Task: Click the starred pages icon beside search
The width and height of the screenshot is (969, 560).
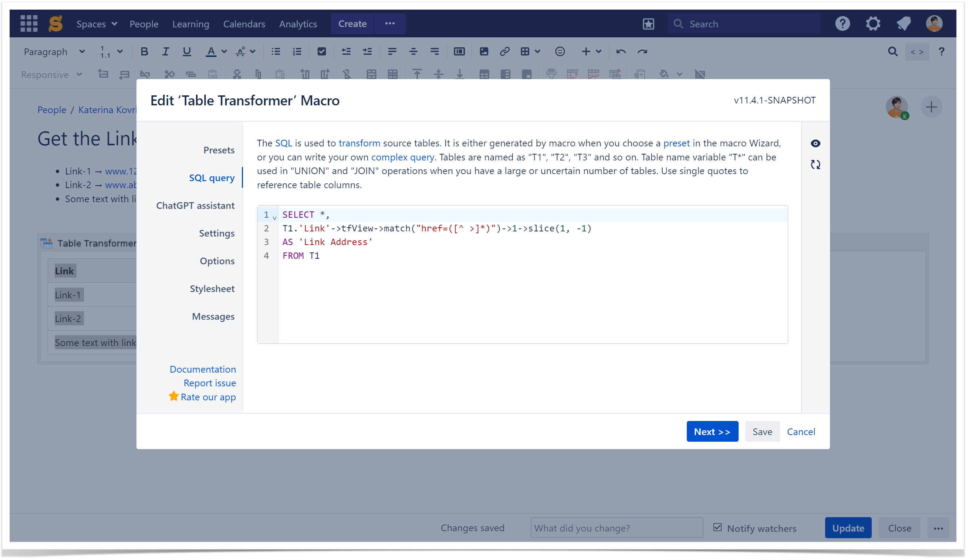Action: point(648,24)
